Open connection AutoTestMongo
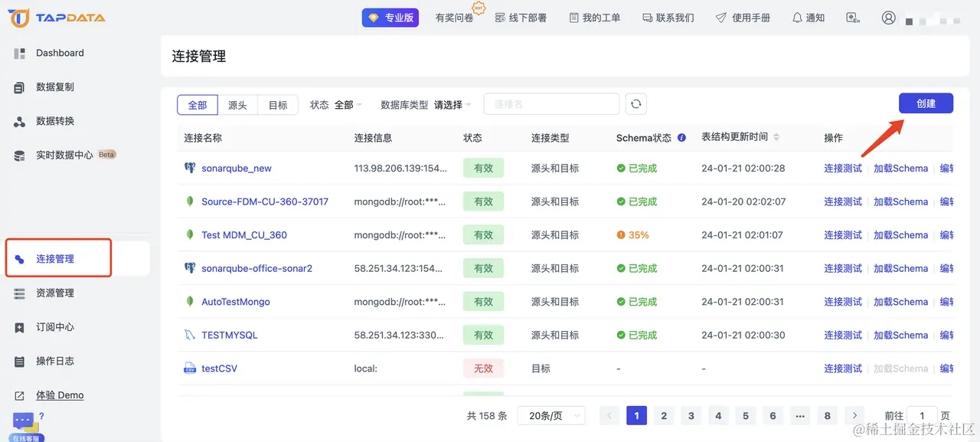 [x=236, y=302]
